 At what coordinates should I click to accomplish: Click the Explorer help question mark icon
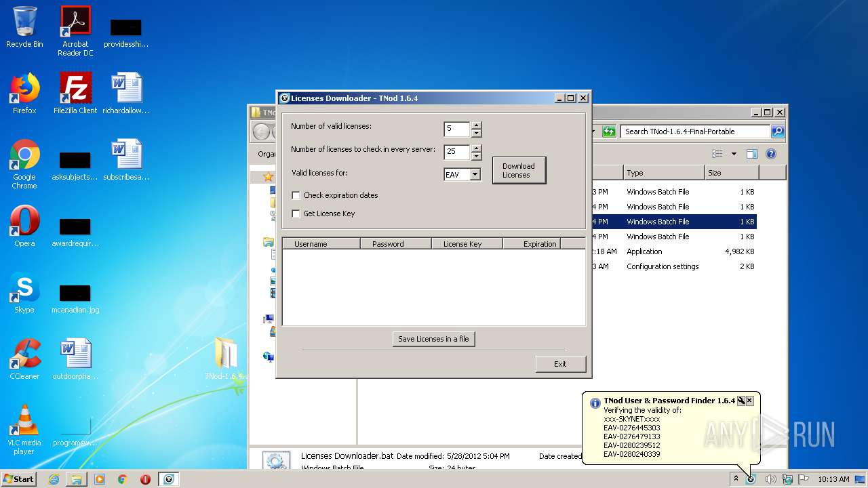point(771,154)
